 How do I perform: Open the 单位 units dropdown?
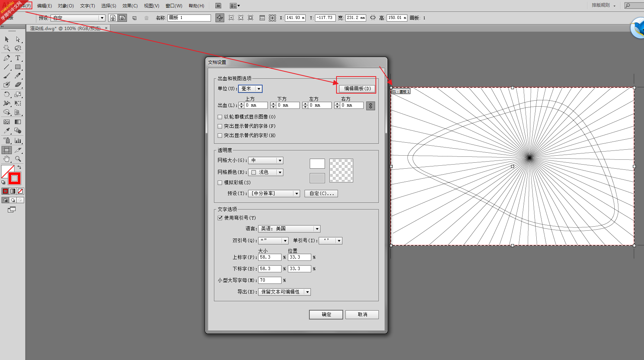(x=250, y=89)
